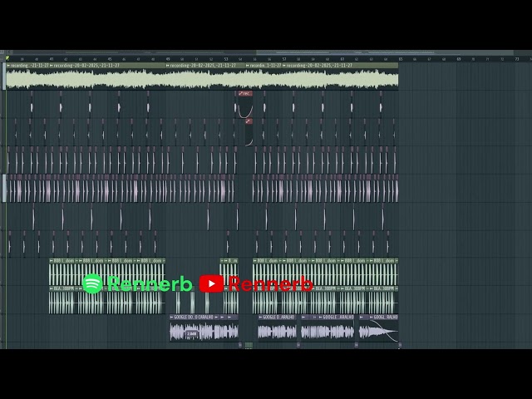
Task: Open playlist menu icon at top-left corner
Action: point(2,52)
